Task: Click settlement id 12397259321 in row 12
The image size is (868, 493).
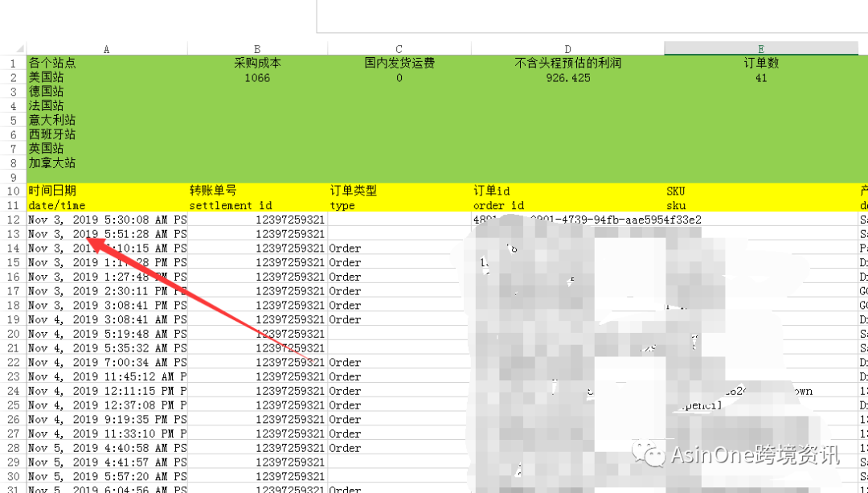Action: (x=257, y=220)
